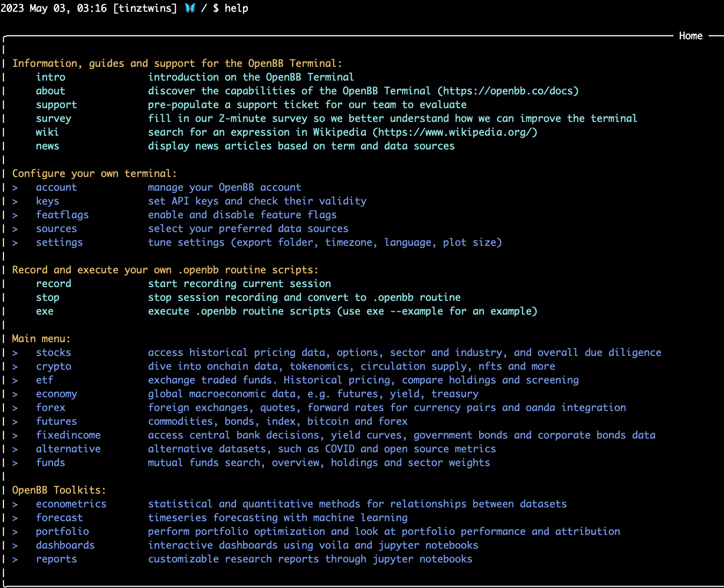This screenshot has width=724, height=588.
Task: Click the 'featflags' menu entry
Action: click(x=62, y=215)
